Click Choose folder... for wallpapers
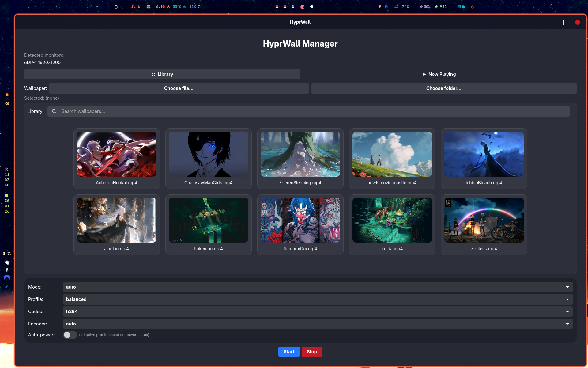 (443, 88)
